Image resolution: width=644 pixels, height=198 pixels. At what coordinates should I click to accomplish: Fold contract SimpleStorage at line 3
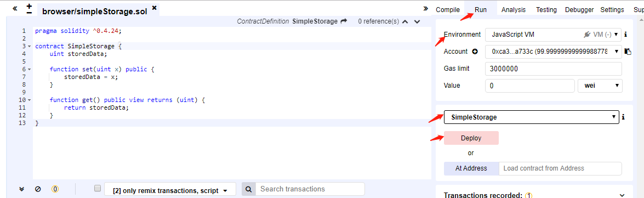29,46
